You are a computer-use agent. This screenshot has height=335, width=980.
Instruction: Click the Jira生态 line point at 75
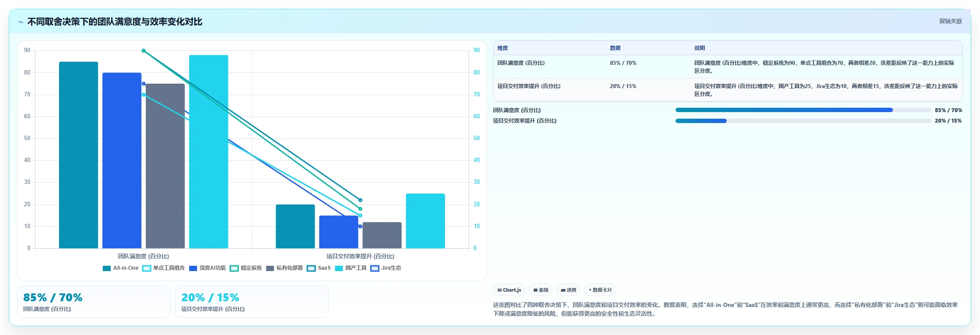[x=143, y=84]
